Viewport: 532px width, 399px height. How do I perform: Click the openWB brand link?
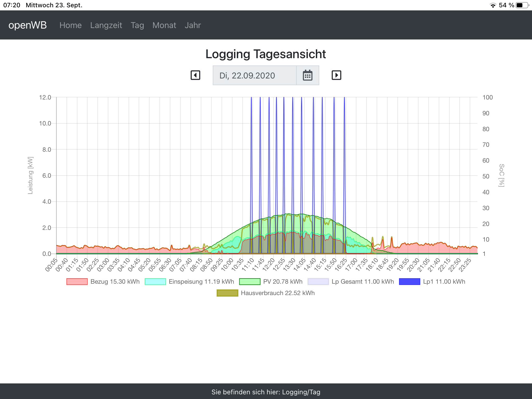coord(28,25)
